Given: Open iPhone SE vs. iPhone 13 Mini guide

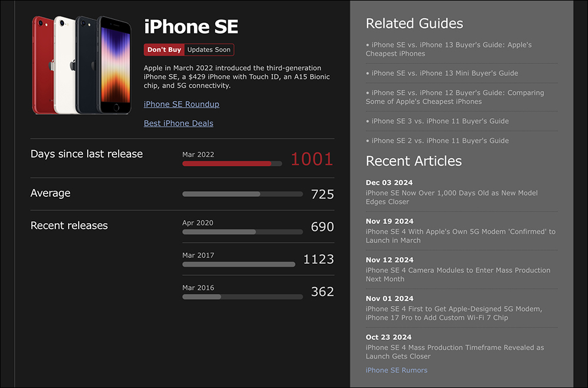Looking at the screenshot, I should [442, 73].
